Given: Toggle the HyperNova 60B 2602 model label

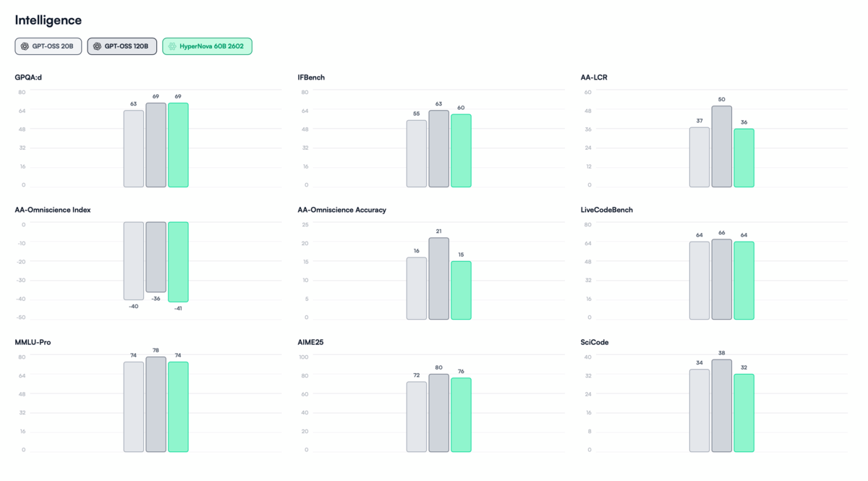Looking at the screenshot, I should (x=213, y=46).
